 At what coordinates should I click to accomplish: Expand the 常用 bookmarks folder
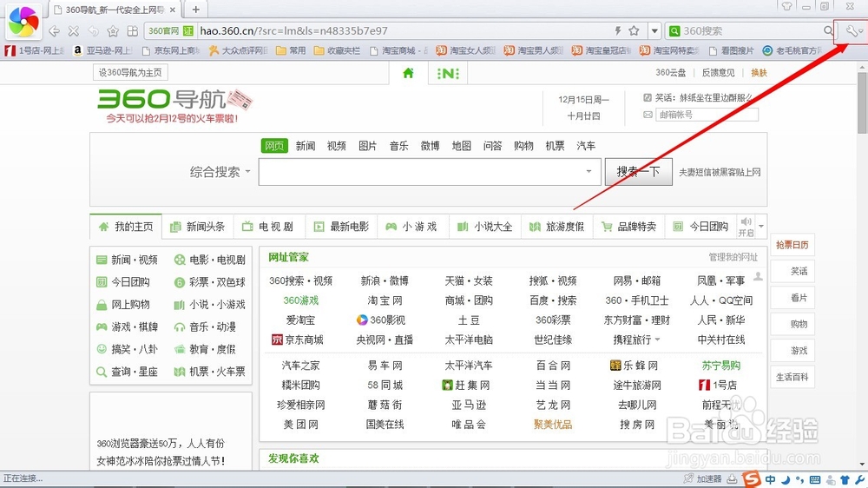tap(291, 50)
